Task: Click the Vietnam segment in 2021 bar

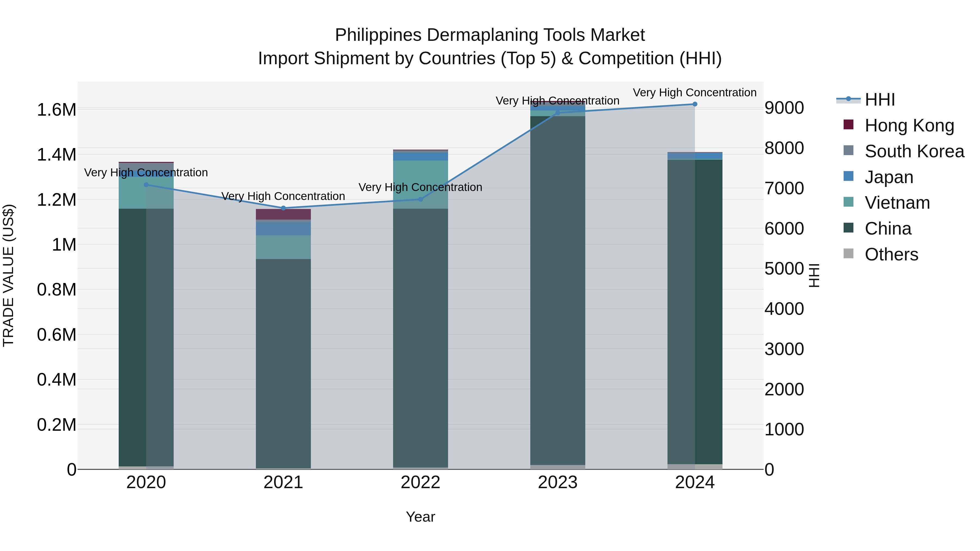Action: point(283,247)
